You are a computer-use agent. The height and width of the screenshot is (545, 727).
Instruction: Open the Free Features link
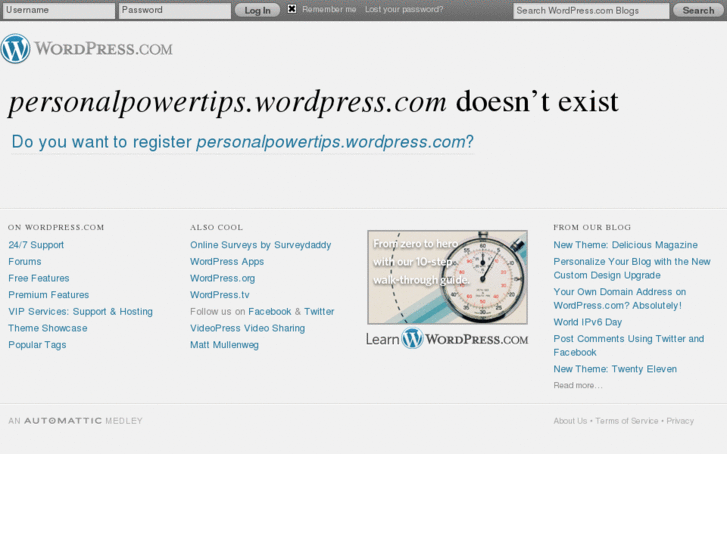[x=39, y=278]
